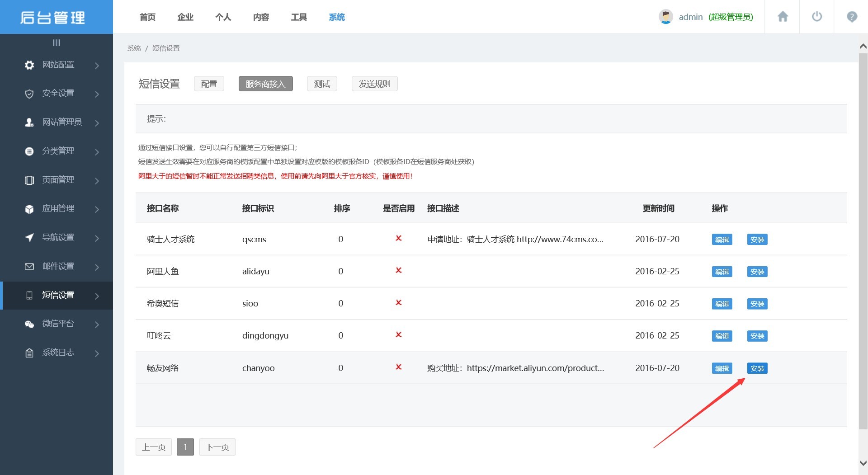Expand 页面管理 menu chevron
Viewport: 868px width, 475px height.
(x=97, y=181)
